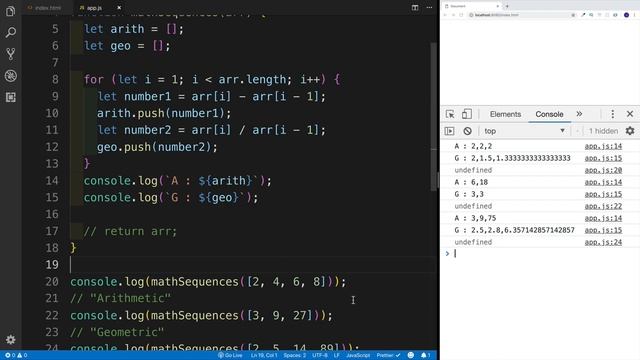Switch to the Elements panel
Screen dimensions: 640x360
505,114
